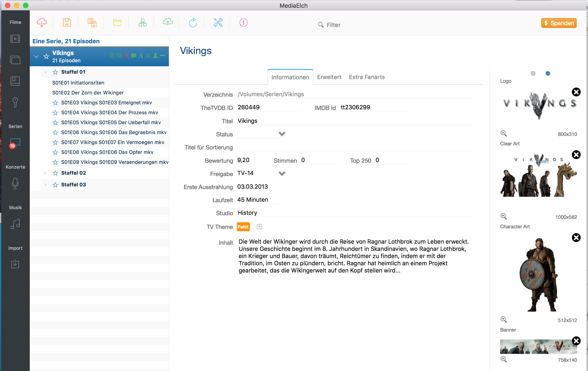Open the Filme film strip section
The image size is (588, 371).
(x=15, y=39)
